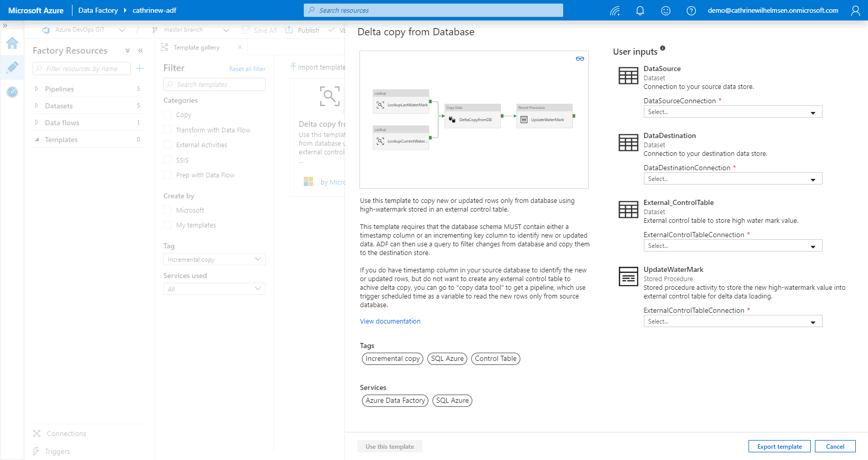The image size is (868, 460).
Task: Enable the SSIS category filter
Action: 167,160
